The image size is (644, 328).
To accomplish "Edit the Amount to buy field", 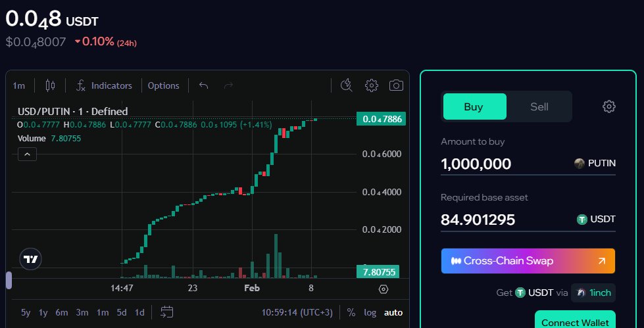I will 528,164.
